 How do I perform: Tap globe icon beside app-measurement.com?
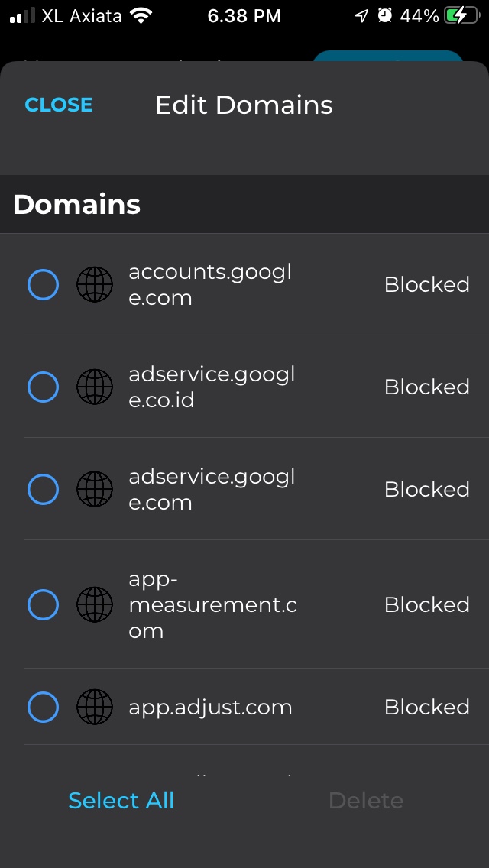(x=95, y=605)
